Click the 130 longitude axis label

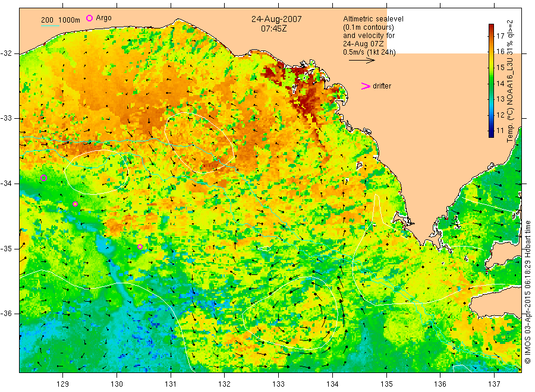[x=117, y=384]
